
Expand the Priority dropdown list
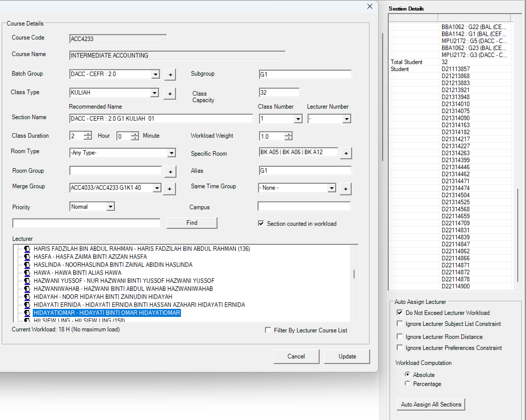tap(110, 207)
